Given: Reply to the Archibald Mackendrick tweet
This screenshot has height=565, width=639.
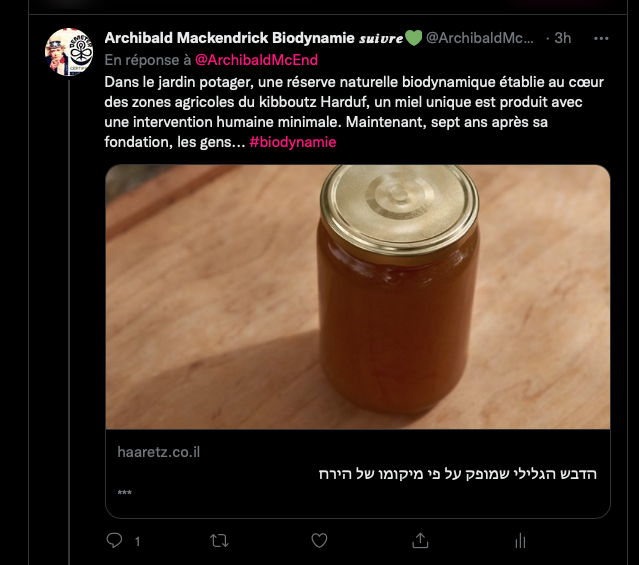Looking at the screenshot, I should click(x=114, y=540).
